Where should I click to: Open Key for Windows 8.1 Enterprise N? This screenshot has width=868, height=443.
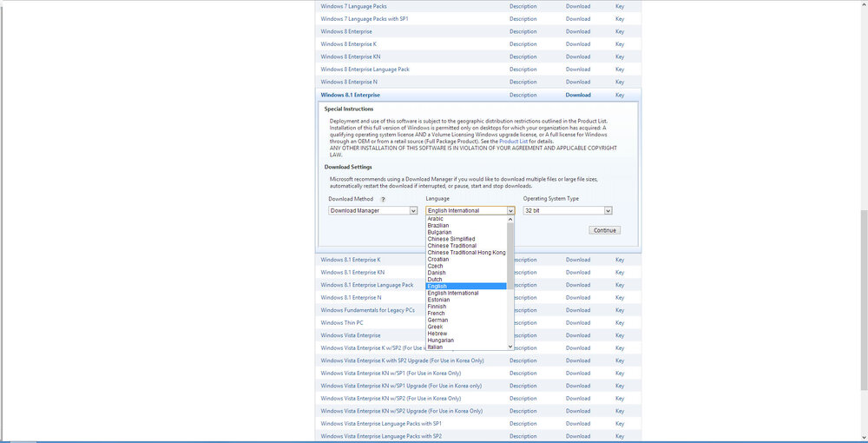point(620,297)
